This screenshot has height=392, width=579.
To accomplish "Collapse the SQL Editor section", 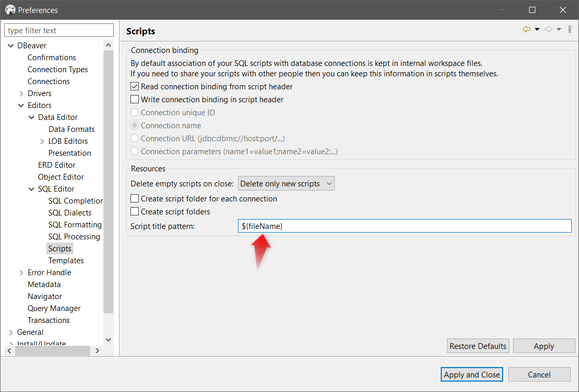I will coord(31,188).
